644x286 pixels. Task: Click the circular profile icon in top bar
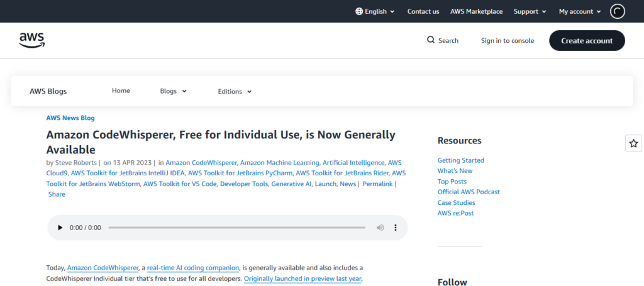coord(618,11)
